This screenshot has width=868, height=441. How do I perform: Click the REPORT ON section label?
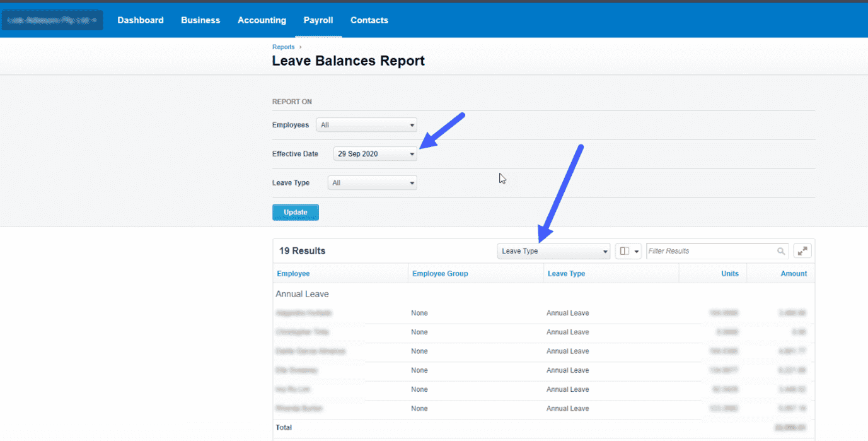292,102
